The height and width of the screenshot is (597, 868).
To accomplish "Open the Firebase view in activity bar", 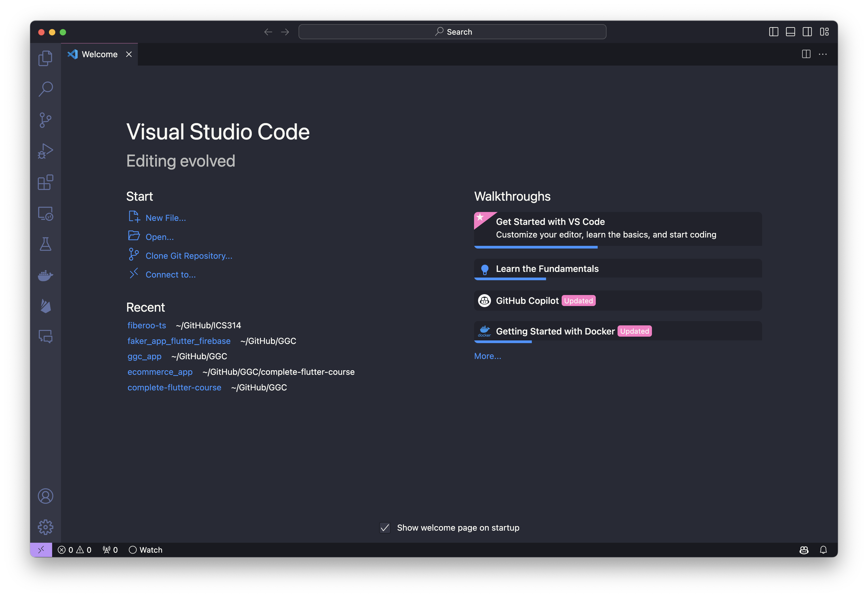I will [x=45, y=306].
